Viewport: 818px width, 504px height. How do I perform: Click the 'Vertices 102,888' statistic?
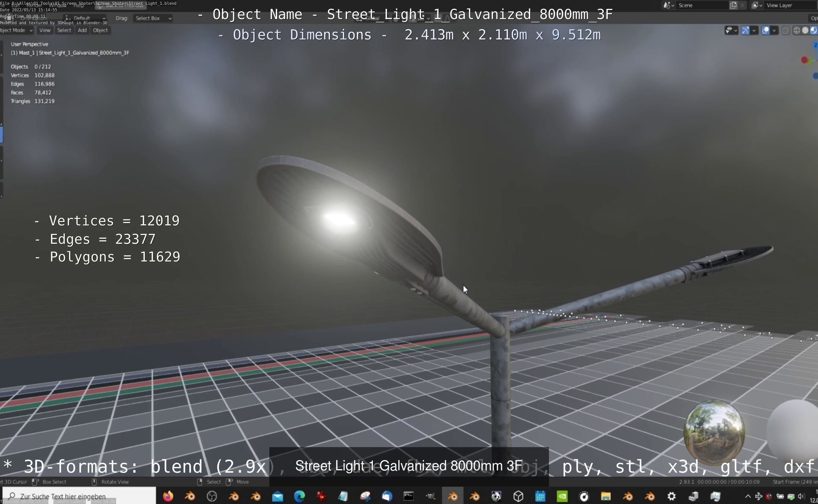pyautogui.click(x=32, y=75)
